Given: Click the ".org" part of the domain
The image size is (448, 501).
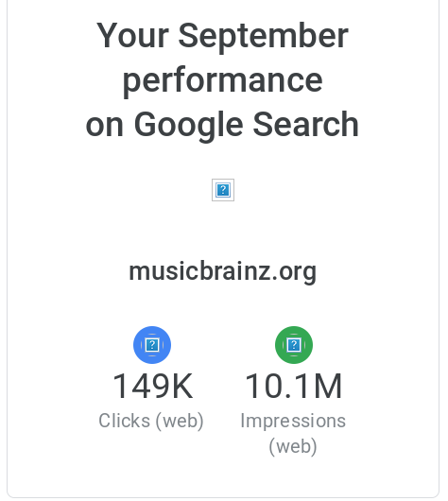Looking at the screenshot, I should point(294,272).
